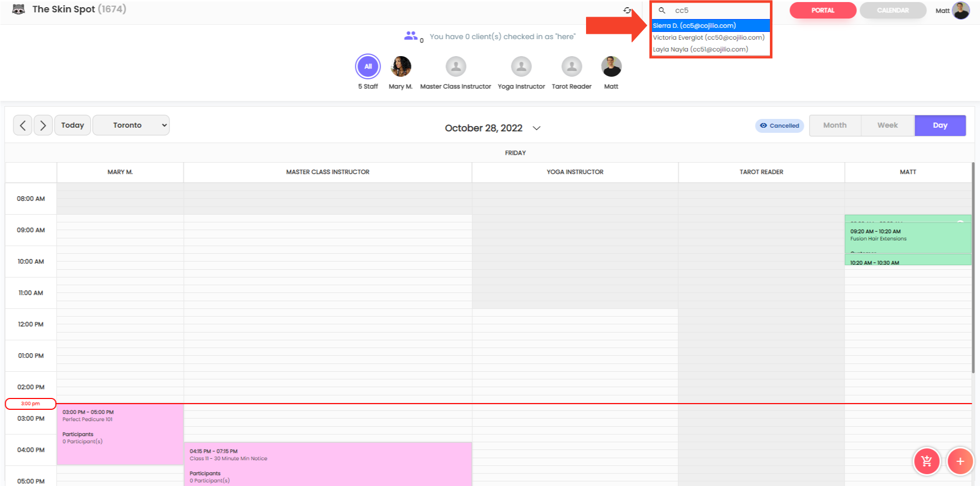Click the FRIDAY day label
Image resolution: width=980 pixels, height=486 pixels.
click(515, 153)
